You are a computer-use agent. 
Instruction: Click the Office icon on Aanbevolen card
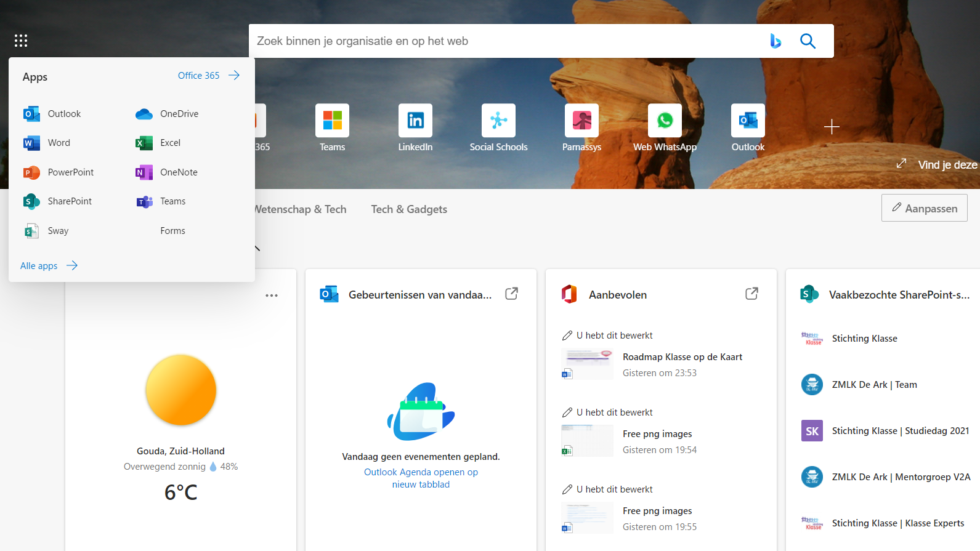[x=569, y=294]
